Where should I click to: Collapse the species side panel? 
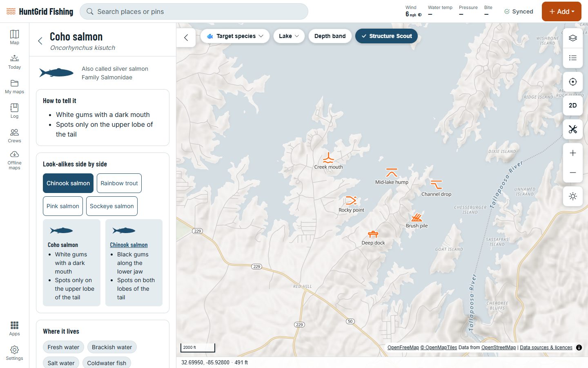[x=186, y=38]
